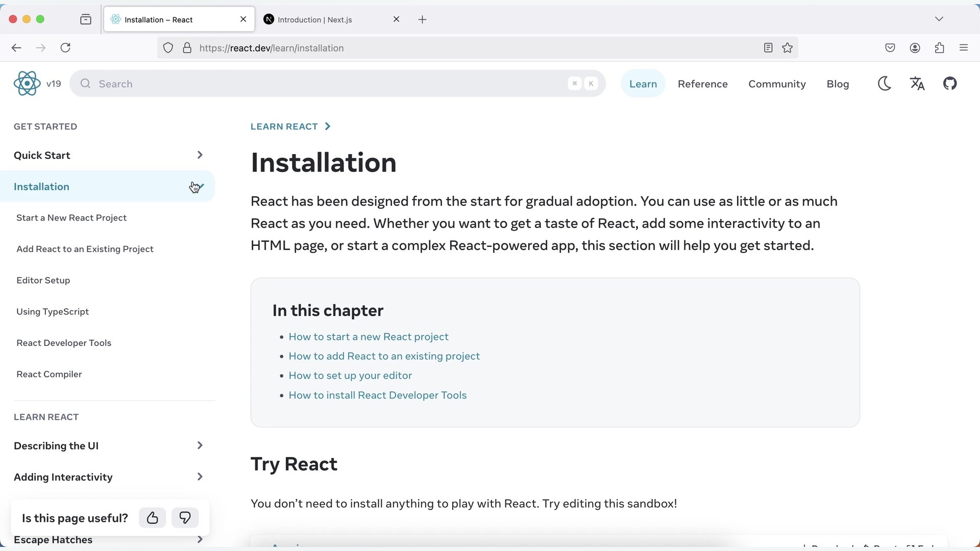The image size is (980, 551).
Task: Open the Community navigation item
Action: [777, 84]
